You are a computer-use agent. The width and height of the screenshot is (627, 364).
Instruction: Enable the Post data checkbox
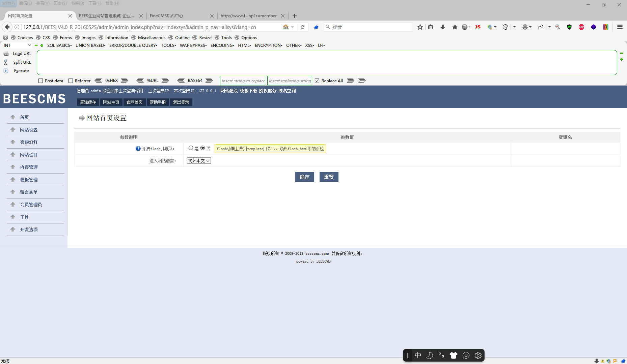(x=40, y=81)
